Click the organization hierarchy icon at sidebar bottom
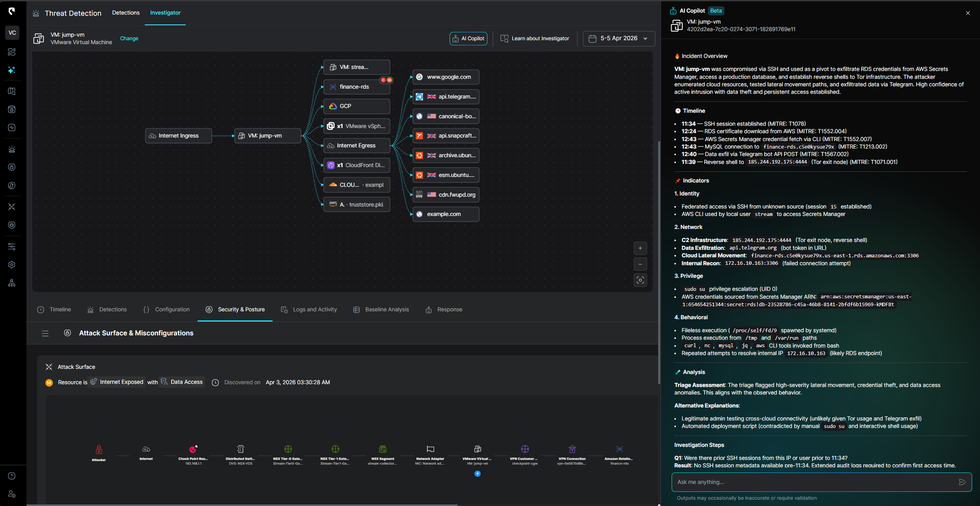This screenshot has width=980, height=506. (x=12, y=283)
